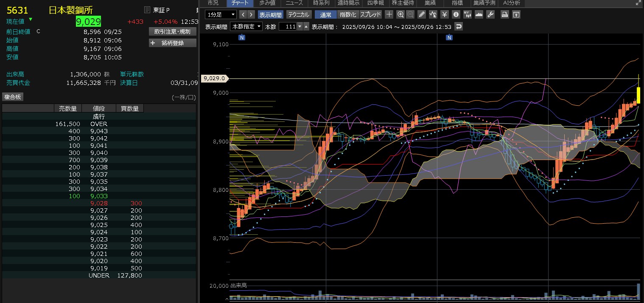Click the 銘柄登録 button
Viewport: 644px width, 303px height.
173,43
